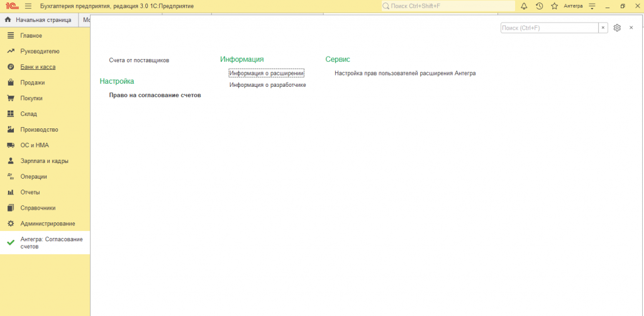This screenshot has width=644, height=316.
Task: Open Право на согласование счетов
Action: (x=155, y=95)
